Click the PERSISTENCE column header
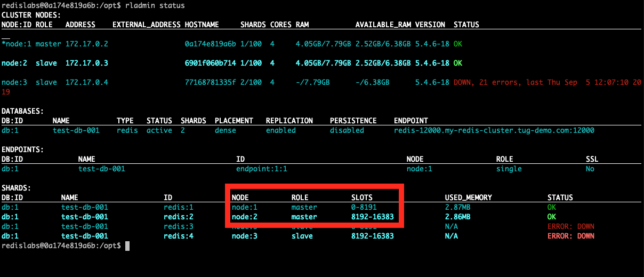Screen dimensions: 644x277 point(353,121)
